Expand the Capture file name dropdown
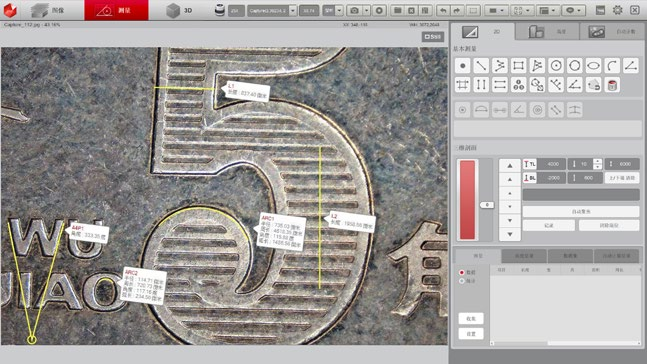 [x=293, y=10]
